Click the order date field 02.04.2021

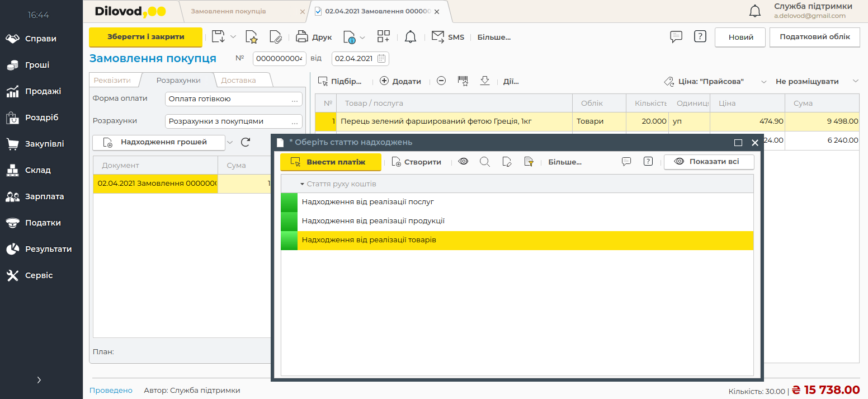[x=354, y=58]
